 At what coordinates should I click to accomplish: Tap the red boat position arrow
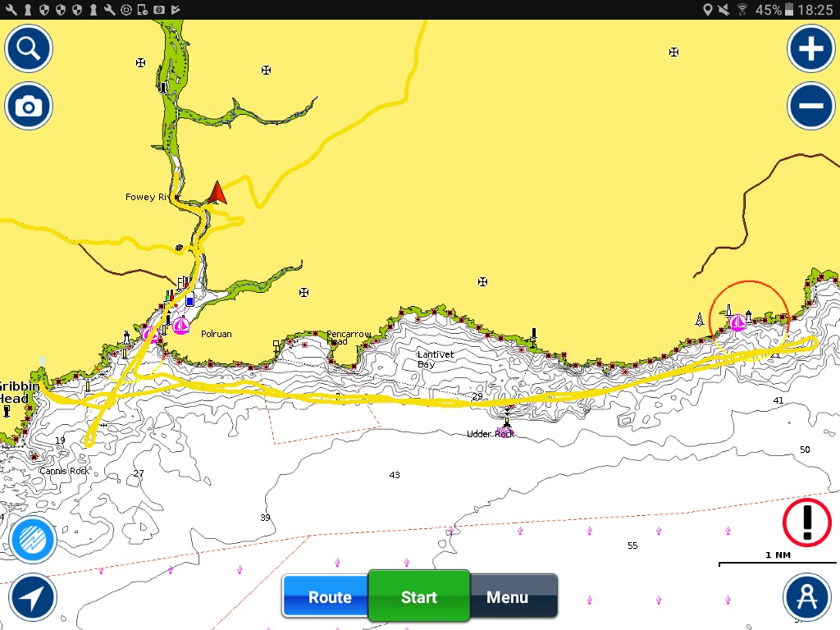coord(217,192)
